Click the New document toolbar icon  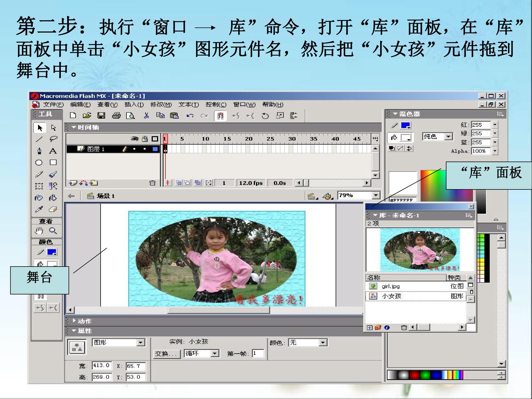click(73, 116)
